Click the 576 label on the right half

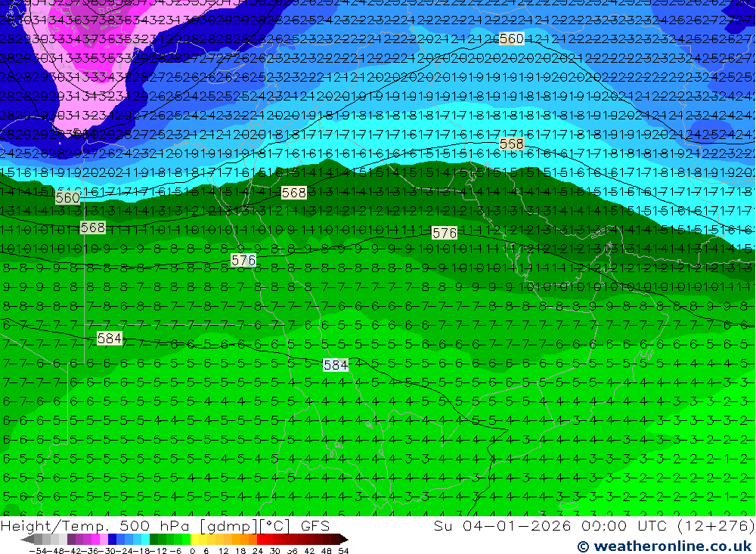tap(444, 234)
